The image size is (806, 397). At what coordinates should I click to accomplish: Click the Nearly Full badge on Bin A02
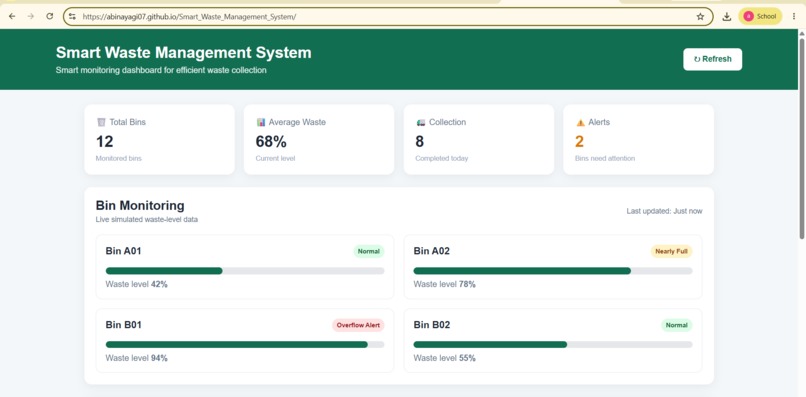[x=671, y=251]
